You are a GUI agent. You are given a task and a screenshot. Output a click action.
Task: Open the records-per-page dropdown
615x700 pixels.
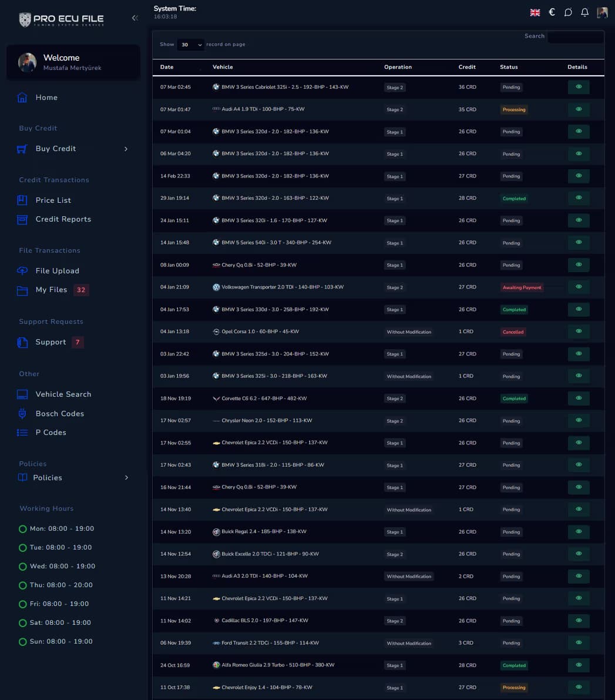[190, 44]
